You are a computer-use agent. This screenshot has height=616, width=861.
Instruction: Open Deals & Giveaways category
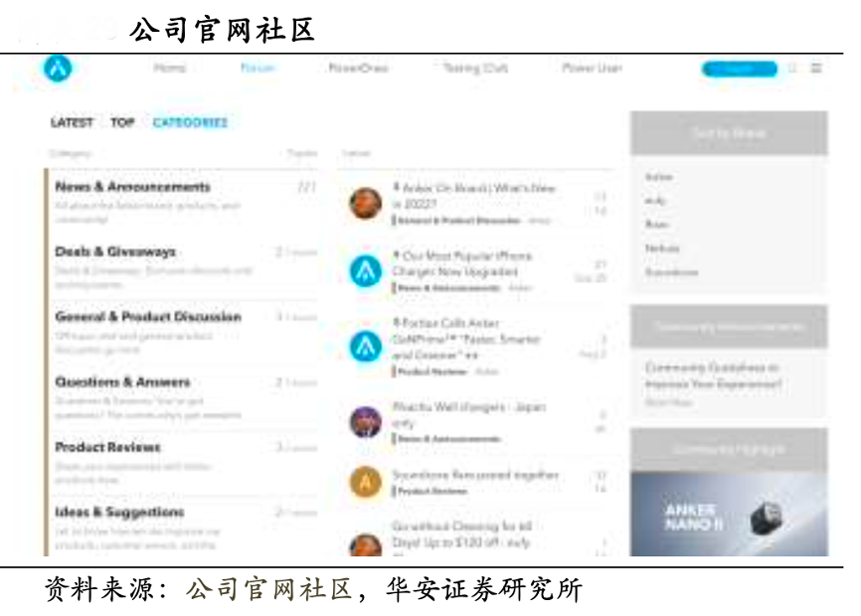click(x=115, y=252)
